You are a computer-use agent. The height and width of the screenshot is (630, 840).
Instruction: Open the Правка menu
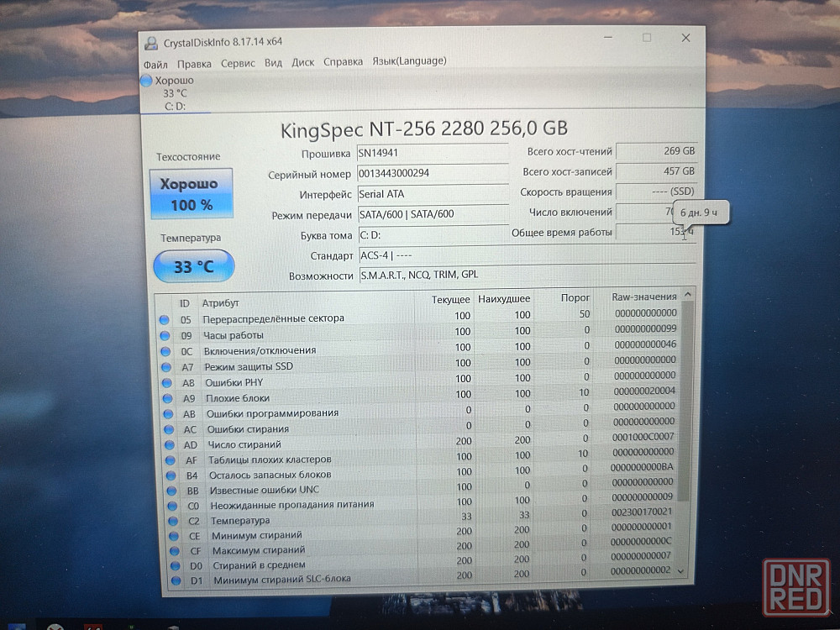[x=194, y=62]
